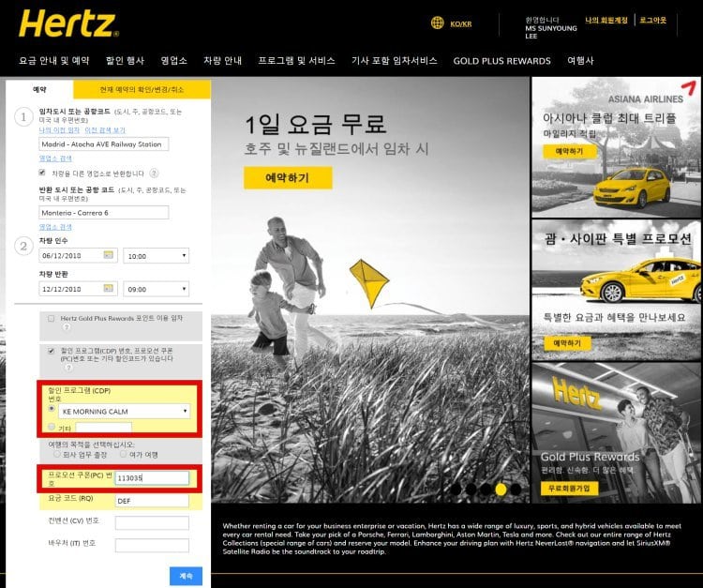This screenshot has height=588, width=703.
Task: Click the rate code field DEF
Action: coord(152,501)
